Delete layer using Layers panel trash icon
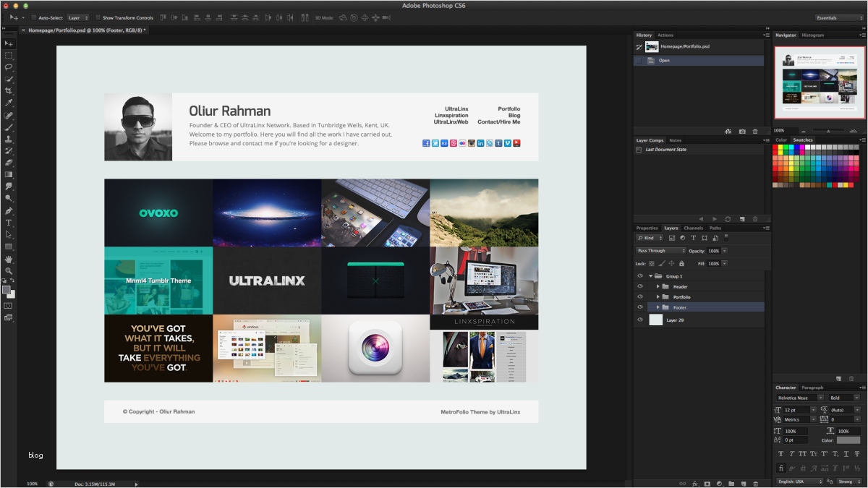 [x=756, y=483]
